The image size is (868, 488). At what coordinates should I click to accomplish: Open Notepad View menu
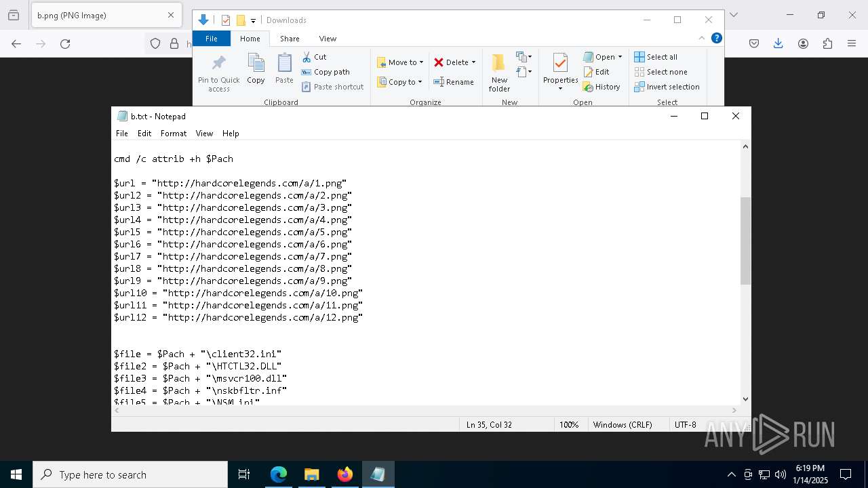(204, 134)
